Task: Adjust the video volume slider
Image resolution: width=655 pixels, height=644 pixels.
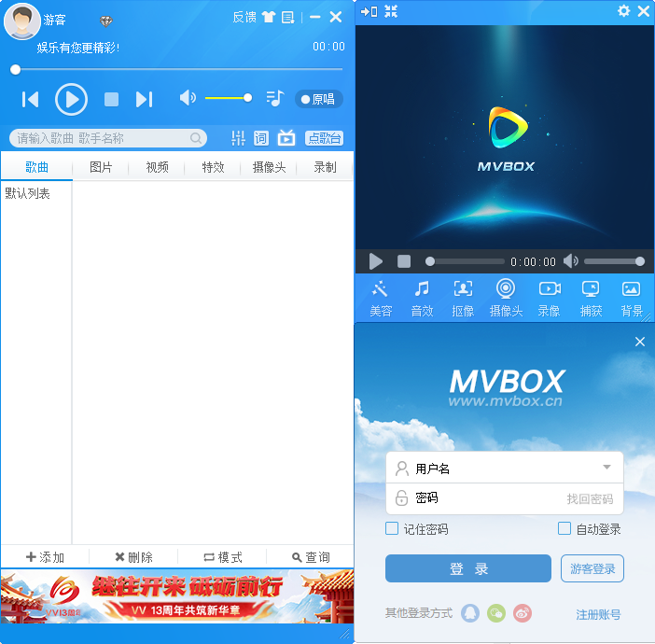Action: (614, 261)
